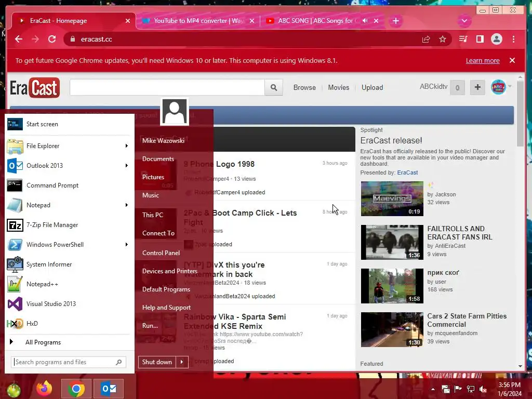Switch to YouTube to MP4 converter tab
This screenshot has width=532, height=399.
pyautogui.click(x=198, y=21)
